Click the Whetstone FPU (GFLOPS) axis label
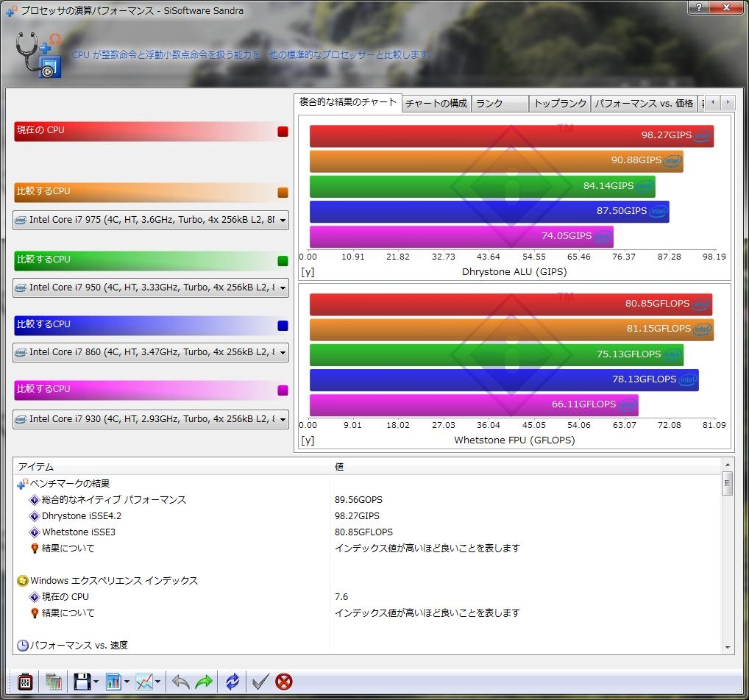The height and width of the screenshot is (700, 749). (514, 440)
